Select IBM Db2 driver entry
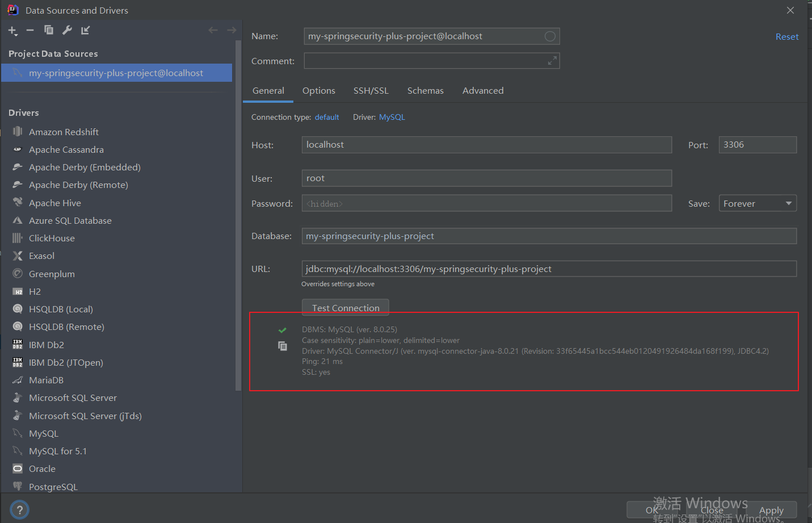812x523 pixels. [116, 345]
